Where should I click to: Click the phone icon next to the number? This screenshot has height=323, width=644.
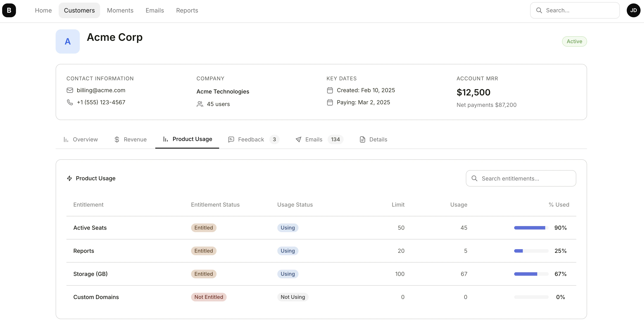[70, 102]
